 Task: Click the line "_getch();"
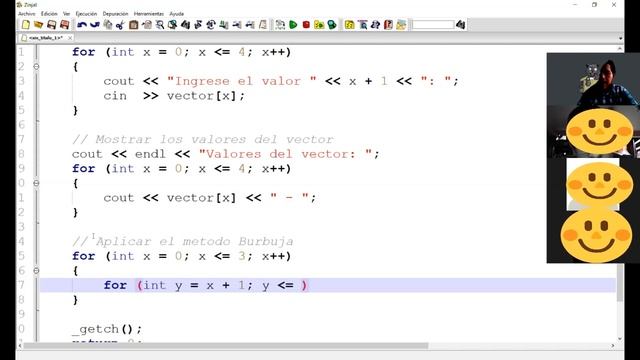pos(107,329)
